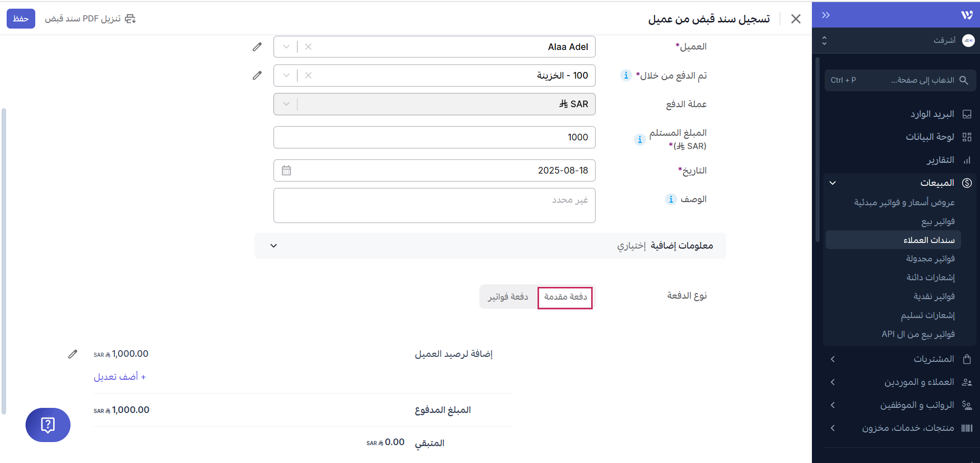
Task: Clear the selected customer Alaa Adel
Action: click(x=308, y=47)
